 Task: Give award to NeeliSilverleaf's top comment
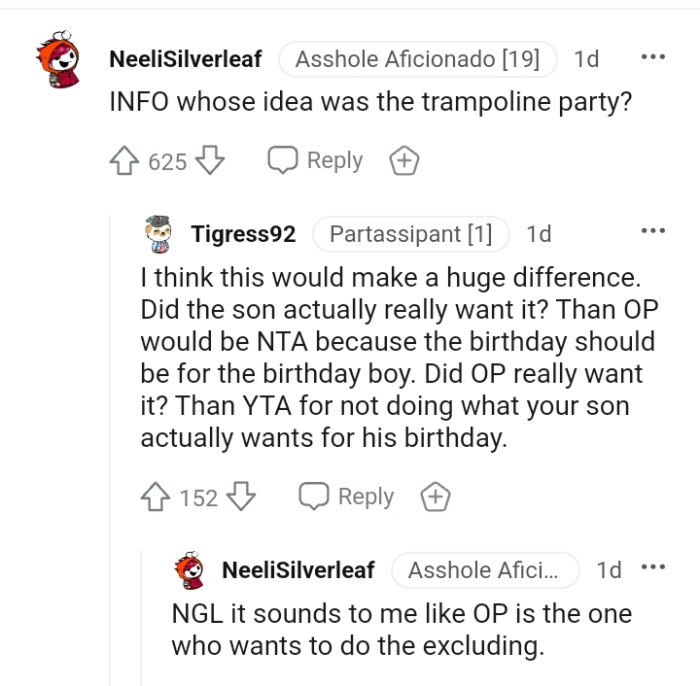pos(403,161)
